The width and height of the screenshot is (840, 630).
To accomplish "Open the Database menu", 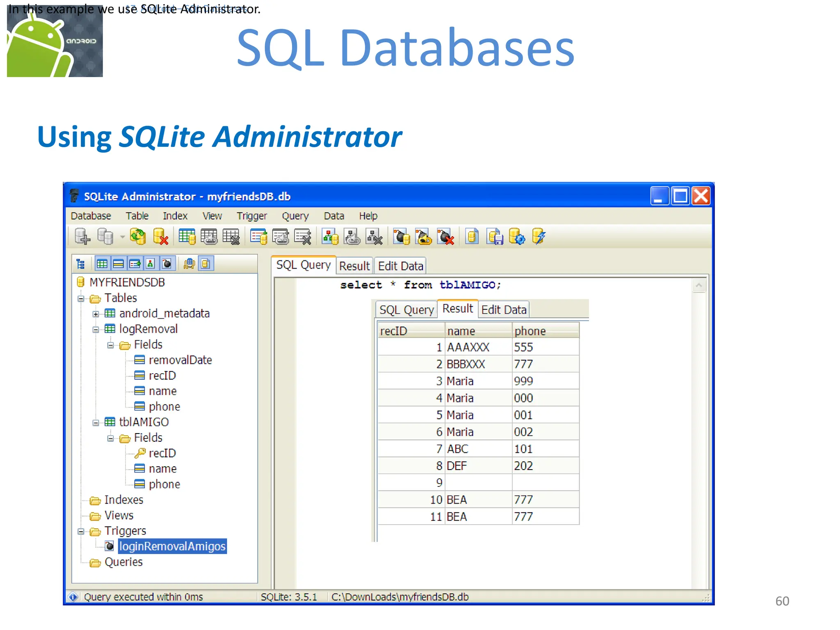I will 91,216.
